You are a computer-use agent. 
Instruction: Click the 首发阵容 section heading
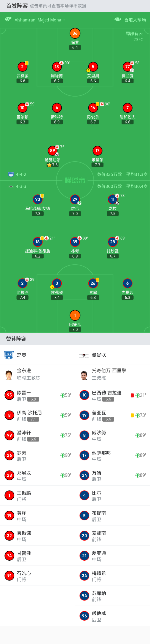coord(17,6)
